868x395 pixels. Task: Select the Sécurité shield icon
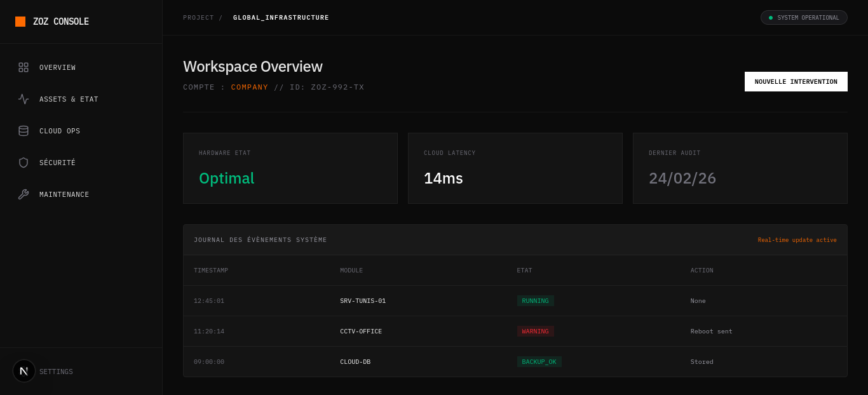(24, 163)
